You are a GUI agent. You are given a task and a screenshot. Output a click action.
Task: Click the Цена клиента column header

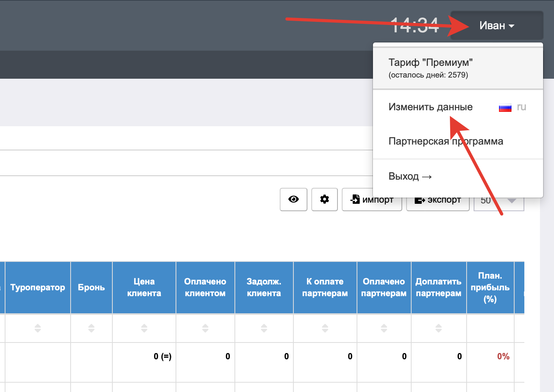point(144,288)
